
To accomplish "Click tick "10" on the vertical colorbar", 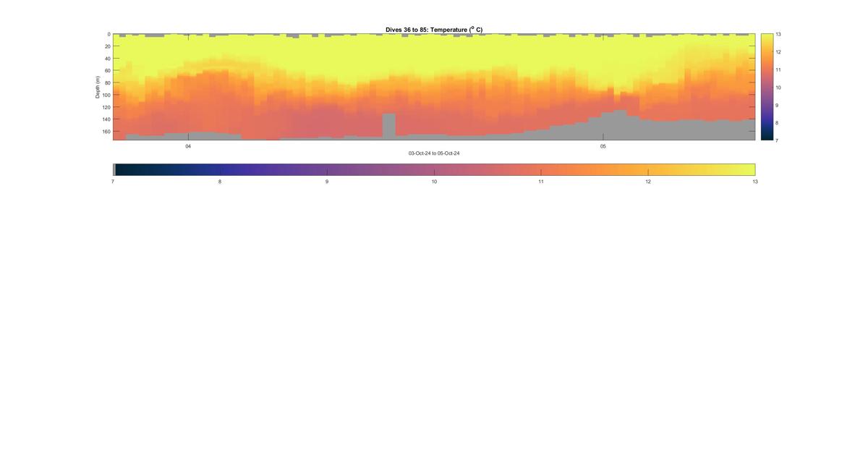I will tap(778, 88).
